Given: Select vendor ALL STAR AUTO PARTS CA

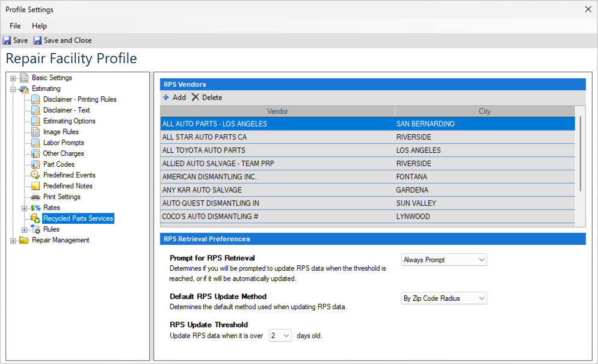Looking at the screenshot, I should click(368, 137).
